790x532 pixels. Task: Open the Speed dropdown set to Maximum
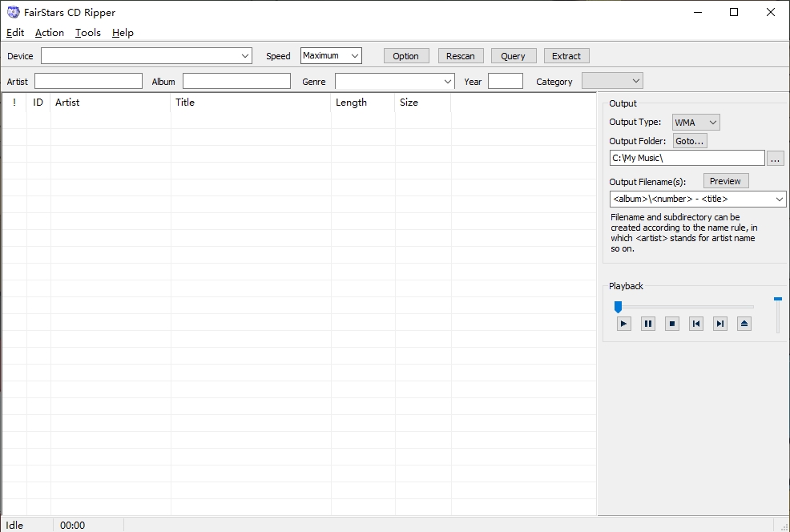pos(331,56)
